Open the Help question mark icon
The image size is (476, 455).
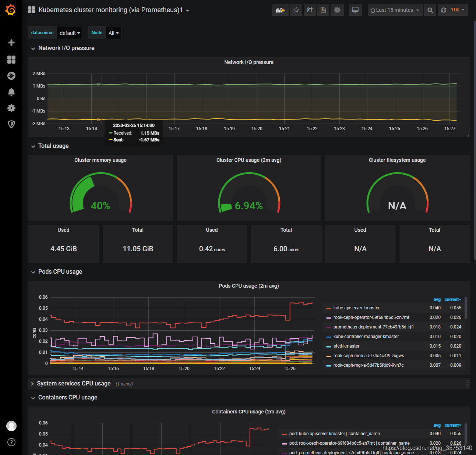(11, 442)
